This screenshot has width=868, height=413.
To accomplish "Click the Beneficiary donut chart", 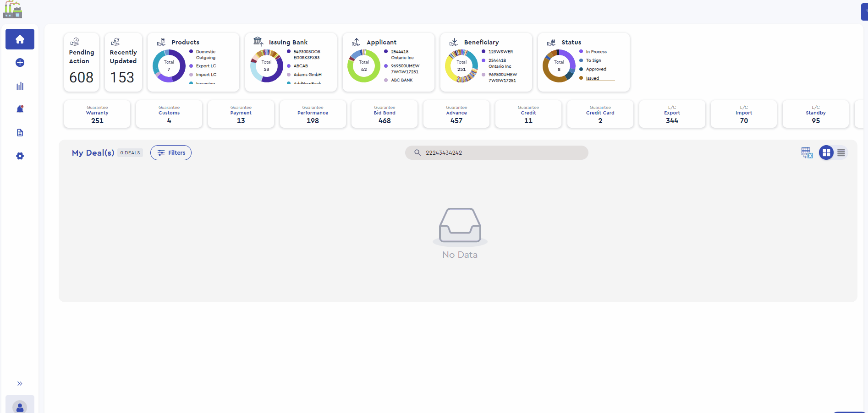I will click(461, 66).
